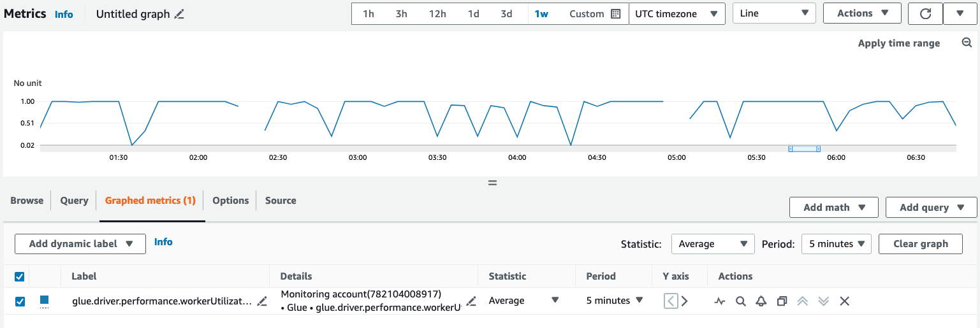The image size is (980, 328).
Task: Click the blue metric color swatch
Action: point(45,300)
